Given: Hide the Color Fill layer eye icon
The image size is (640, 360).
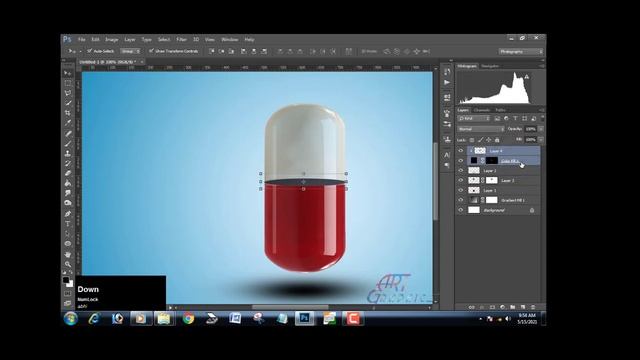Looking at the screenshot, I should click(461, 160).
